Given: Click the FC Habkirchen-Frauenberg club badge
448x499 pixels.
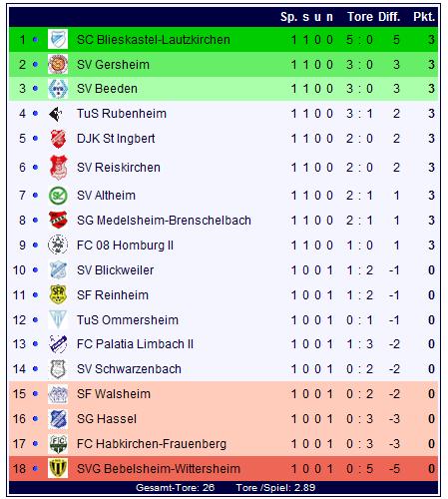Looking at the screenshot, I should pyautogui.click(x=58, y=443).
